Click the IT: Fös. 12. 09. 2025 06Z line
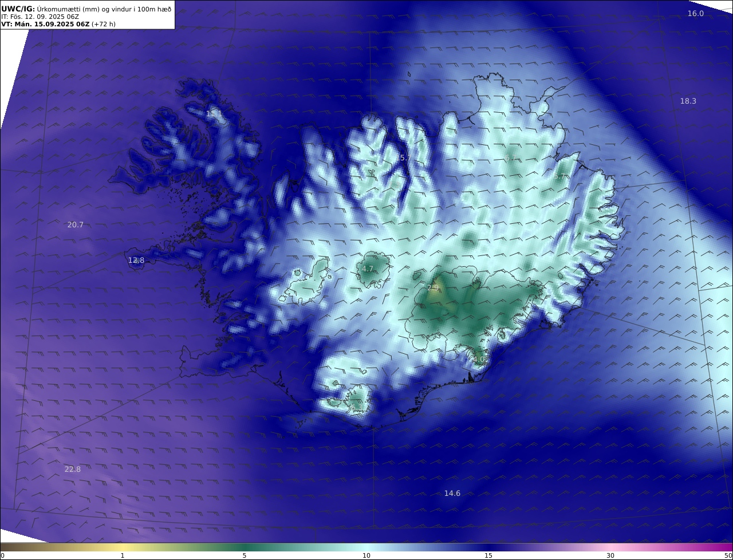 pos(40,17)
